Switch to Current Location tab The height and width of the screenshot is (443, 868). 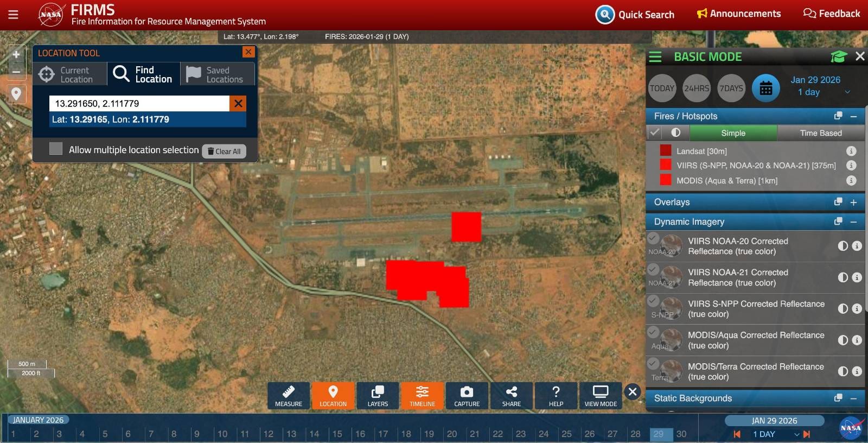(70, 74)
